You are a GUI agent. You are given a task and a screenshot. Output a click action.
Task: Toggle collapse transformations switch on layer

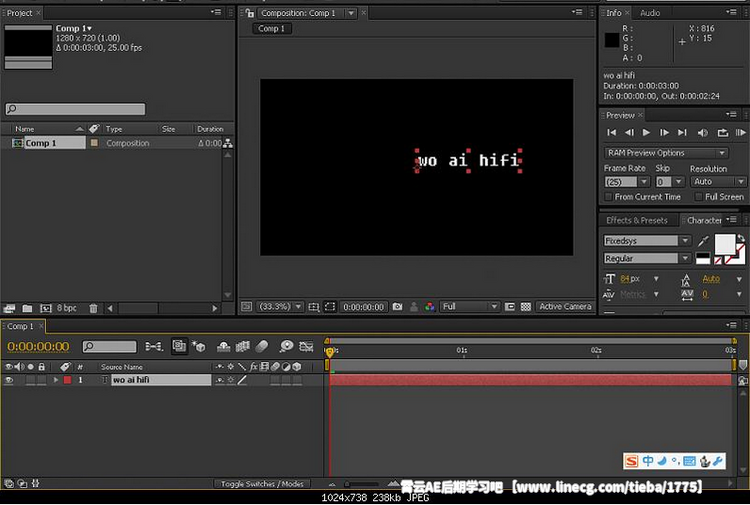coord(231,380)
